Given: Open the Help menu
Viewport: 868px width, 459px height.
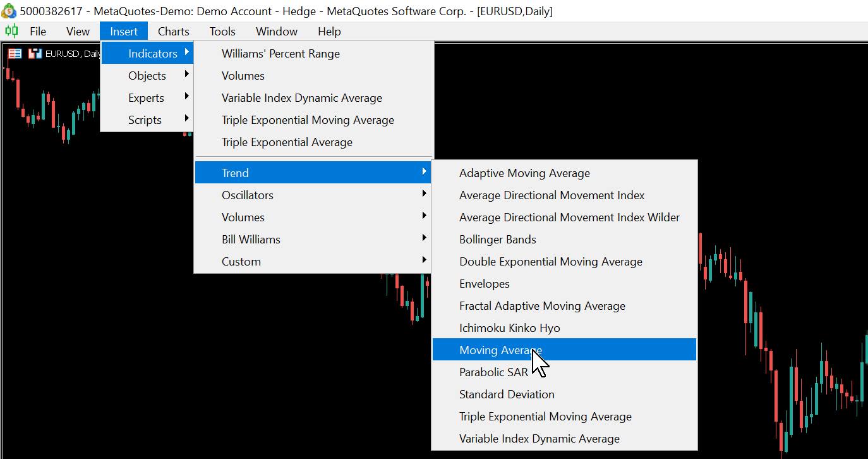Looking at the screenshot, I should (329, 31).
